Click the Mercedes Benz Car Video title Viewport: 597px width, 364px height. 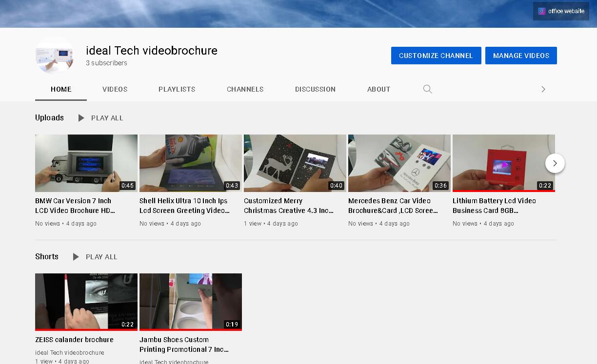pos(393,206)
